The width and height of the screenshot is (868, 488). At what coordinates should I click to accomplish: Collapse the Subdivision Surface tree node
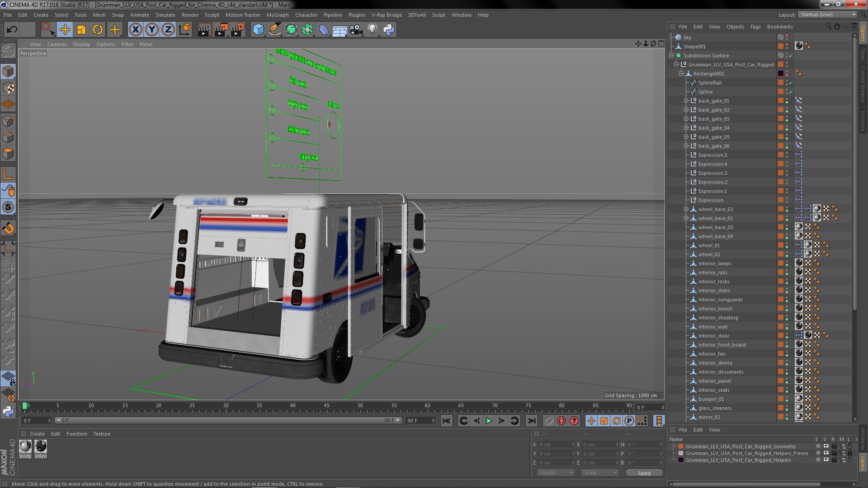pyautogui.click(x=671, y=56)
